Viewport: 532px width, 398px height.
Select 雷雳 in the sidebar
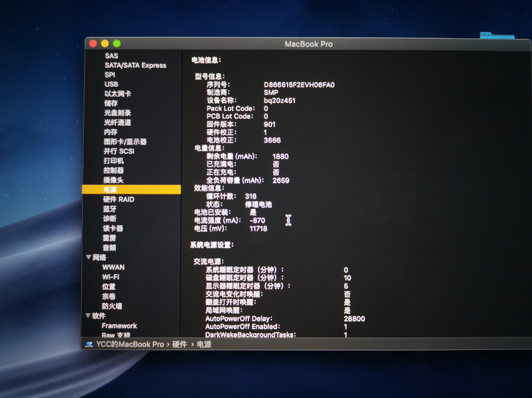click(x=110, y=238)
